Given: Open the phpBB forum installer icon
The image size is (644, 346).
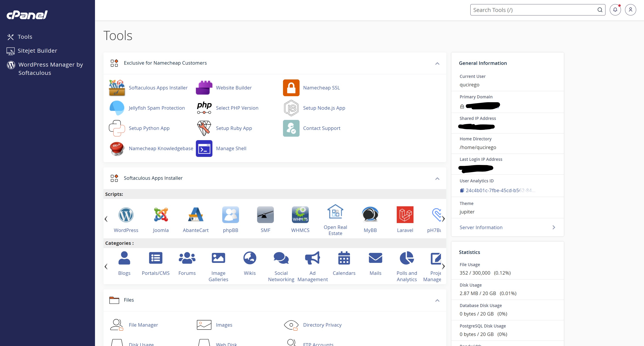Looking at the screenshot, I should 230,215.
